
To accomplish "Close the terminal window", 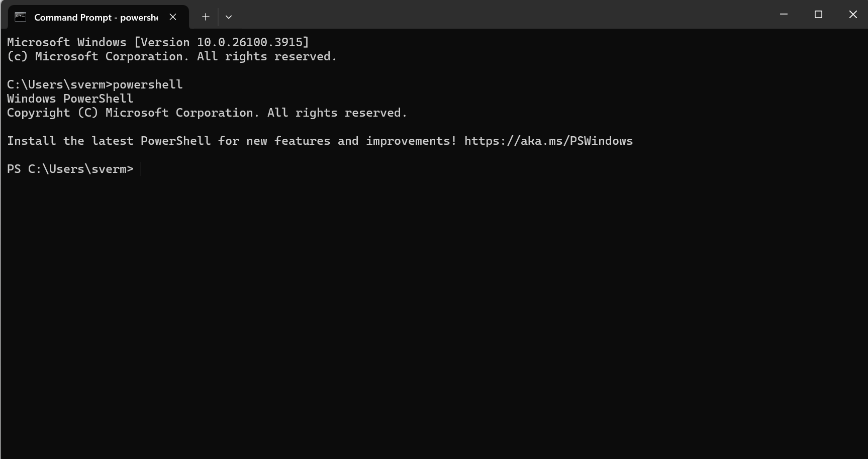I will 853,15.
